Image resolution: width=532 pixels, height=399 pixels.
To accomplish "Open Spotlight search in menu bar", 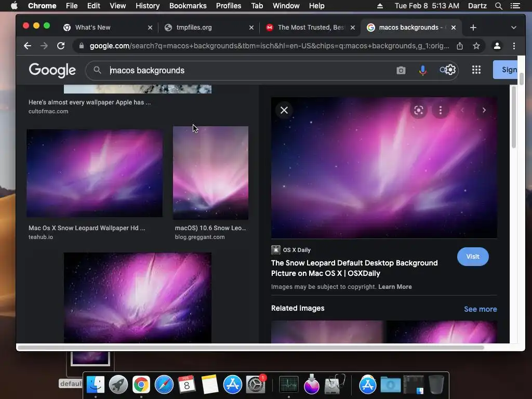I will coord(498,6).
